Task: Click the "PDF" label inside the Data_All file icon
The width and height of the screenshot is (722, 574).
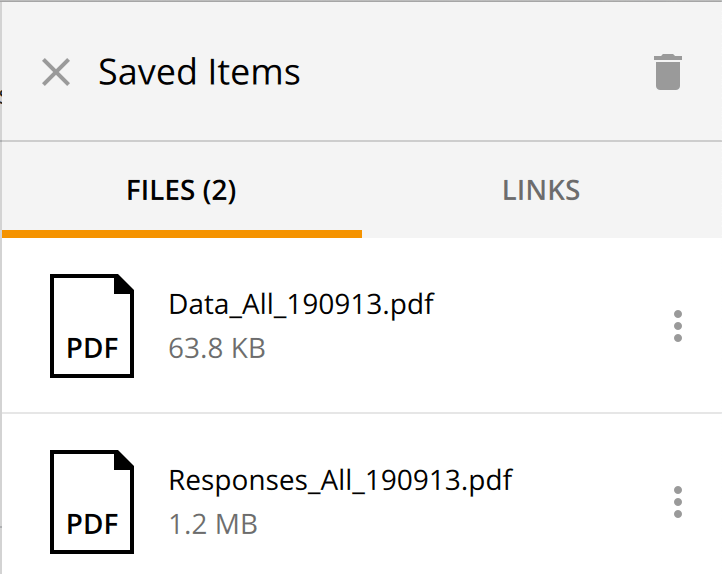Action: click(x=92, y=348)
